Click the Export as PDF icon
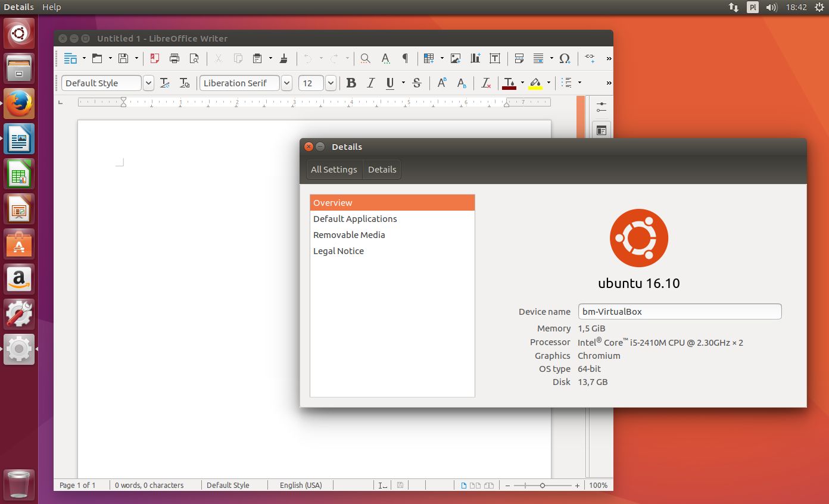The width and height of the screenshot is (829, 504). tap(155, 58)
